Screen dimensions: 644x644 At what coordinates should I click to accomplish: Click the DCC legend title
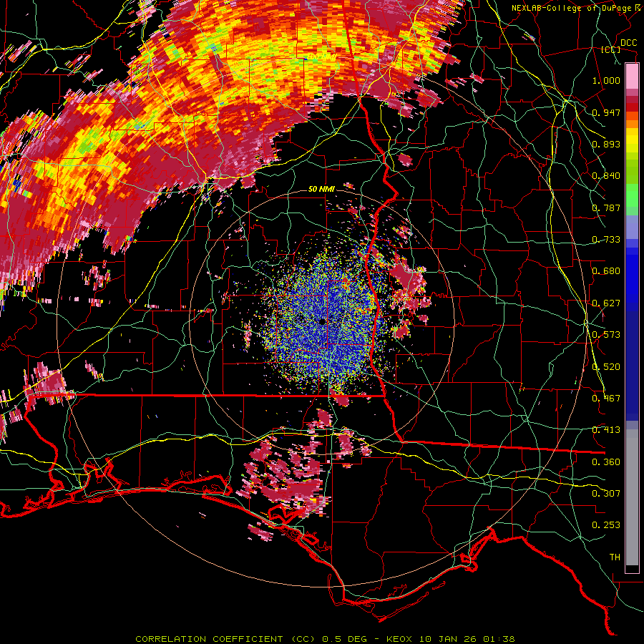pyautogui.click(x=628, y=43)
